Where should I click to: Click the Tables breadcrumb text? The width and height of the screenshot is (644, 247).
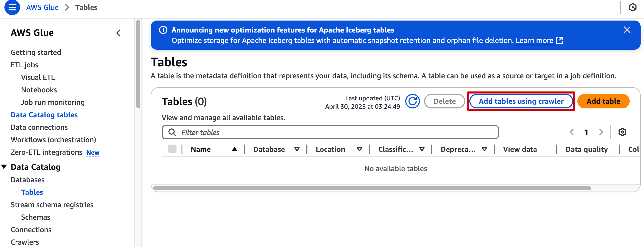[x=86, y=7]
